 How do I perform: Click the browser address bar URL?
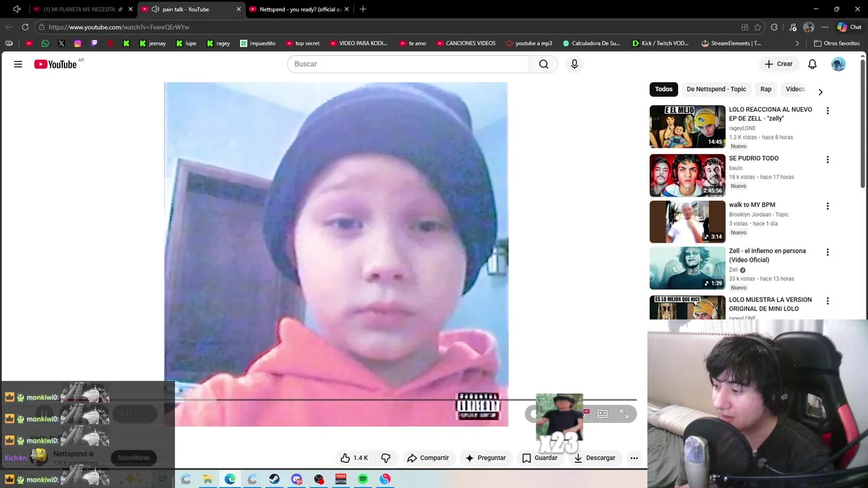click(119, 27)
